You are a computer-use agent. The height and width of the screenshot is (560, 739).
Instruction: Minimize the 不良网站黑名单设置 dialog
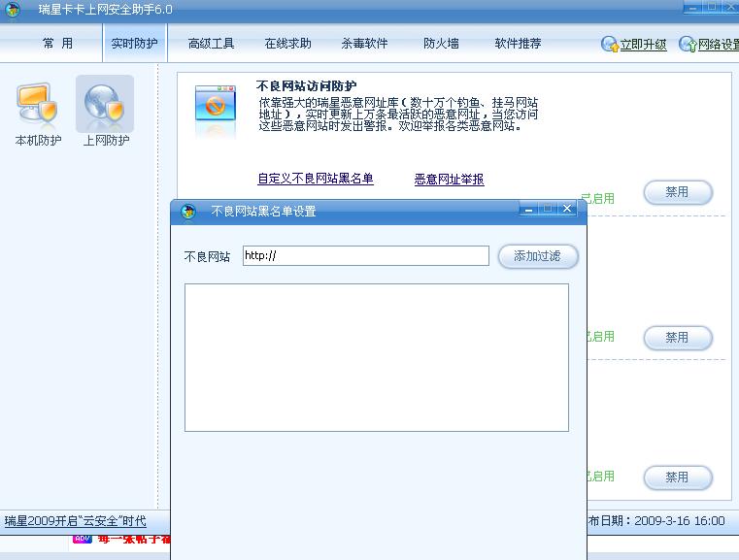(x=529, y=209)
